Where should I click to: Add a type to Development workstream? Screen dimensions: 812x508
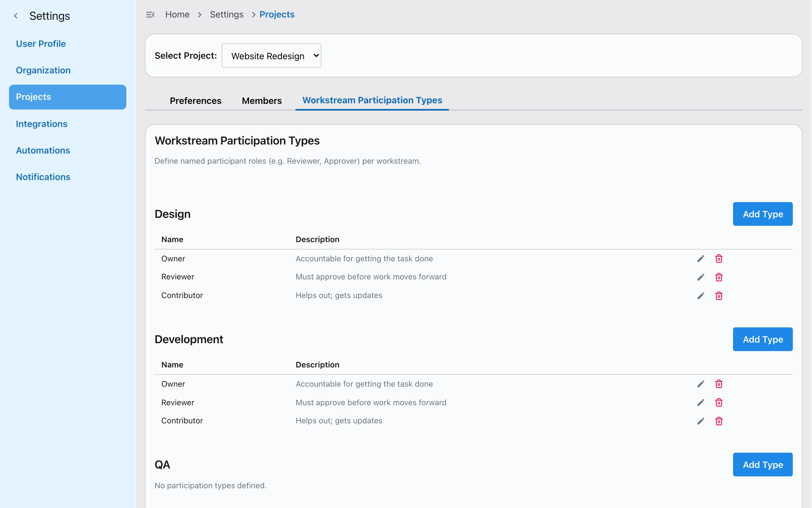(x=763, y=339)
